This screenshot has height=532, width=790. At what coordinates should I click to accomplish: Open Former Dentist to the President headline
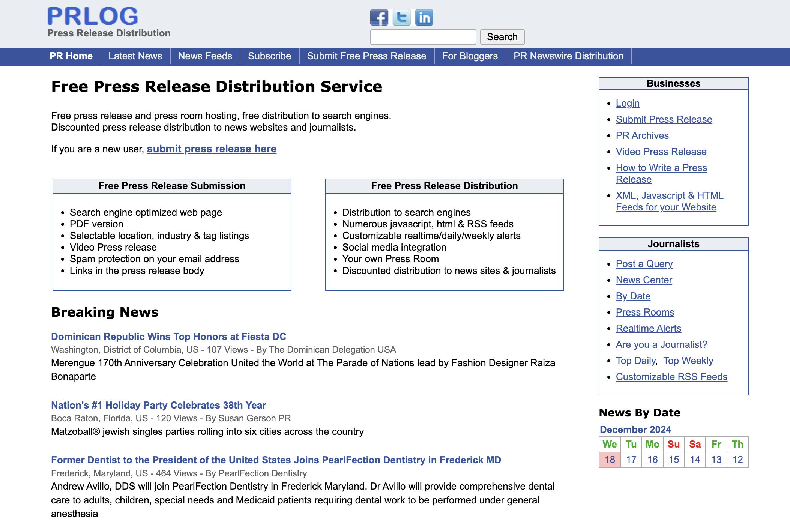click(276, 460)
